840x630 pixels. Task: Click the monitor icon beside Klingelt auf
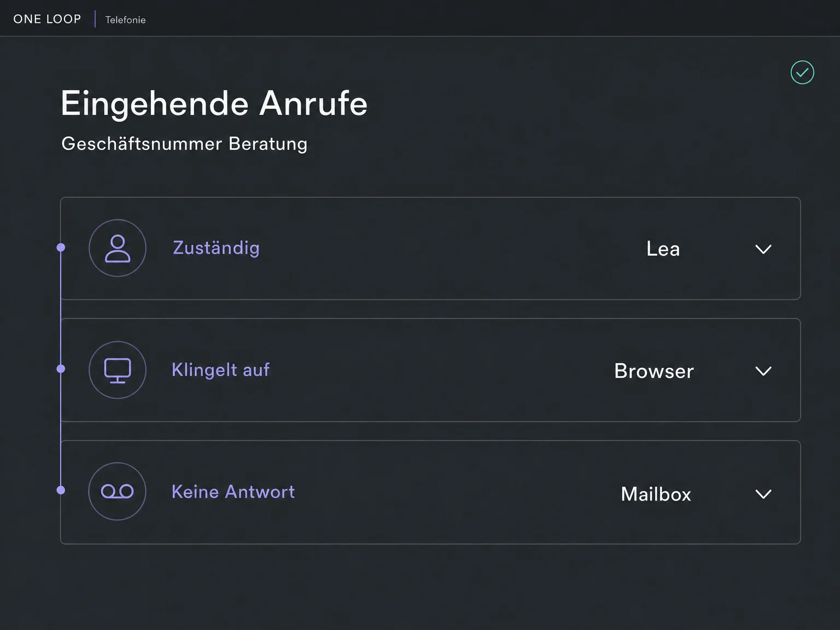[x=118, y=370]
